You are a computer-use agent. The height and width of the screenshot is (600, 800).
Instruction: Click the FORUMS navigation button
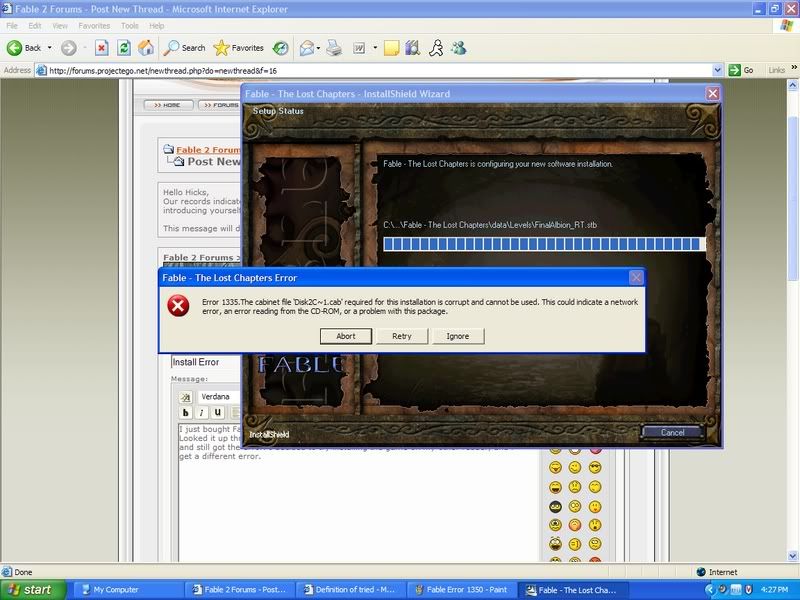pyautogui.click(x=220, y=105)
